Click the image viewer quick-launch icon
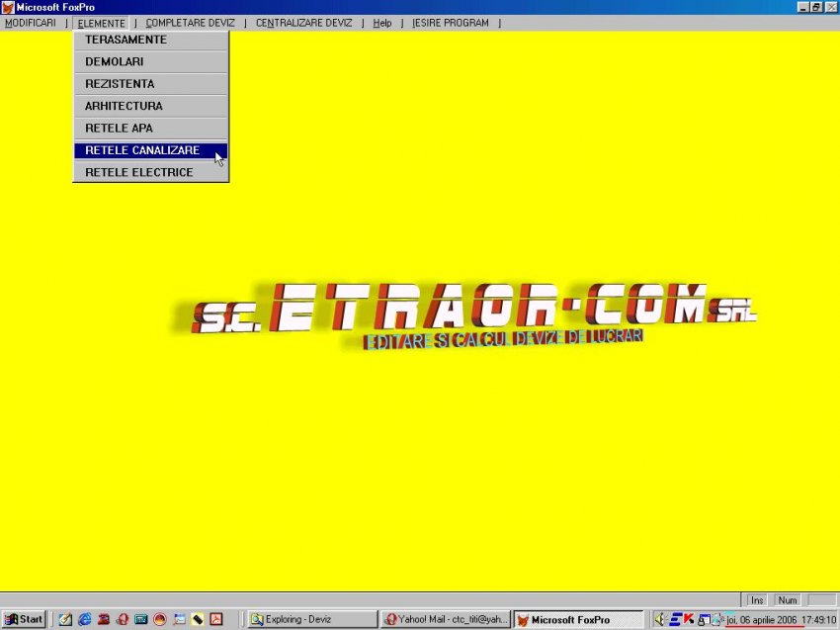 point(179,619)
